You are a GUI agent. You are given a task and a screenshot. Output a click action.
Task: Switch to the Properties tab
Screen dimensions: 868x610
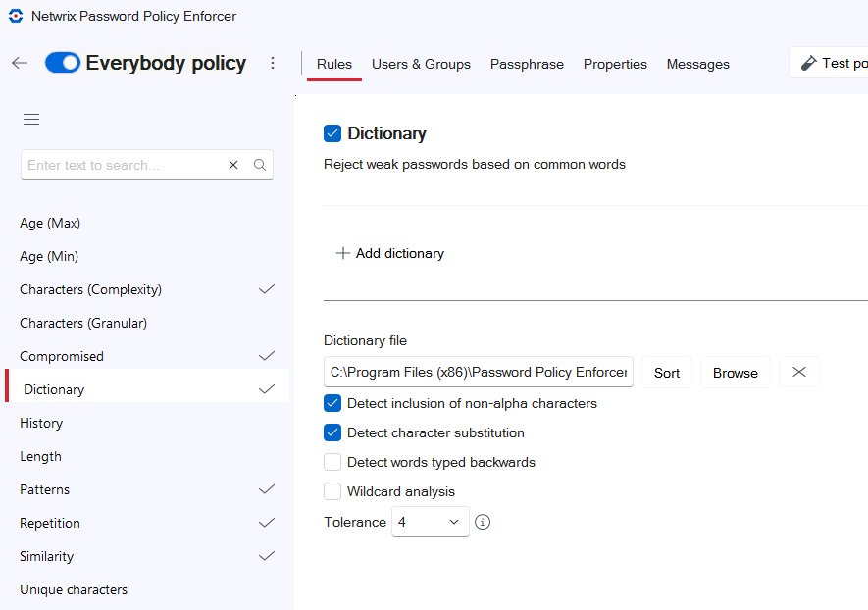[x=615, y=64]
